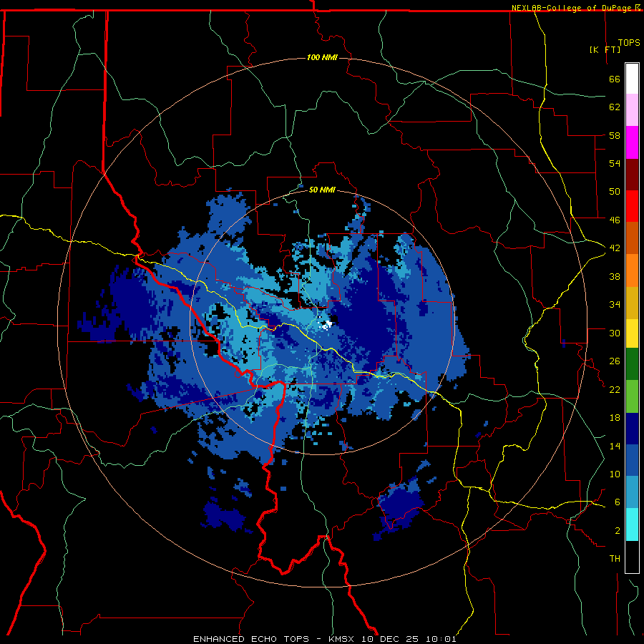The width and height of the screenshot is (644, 644).
Task: Click the '50' legend value
Action: tap(615, 192)
